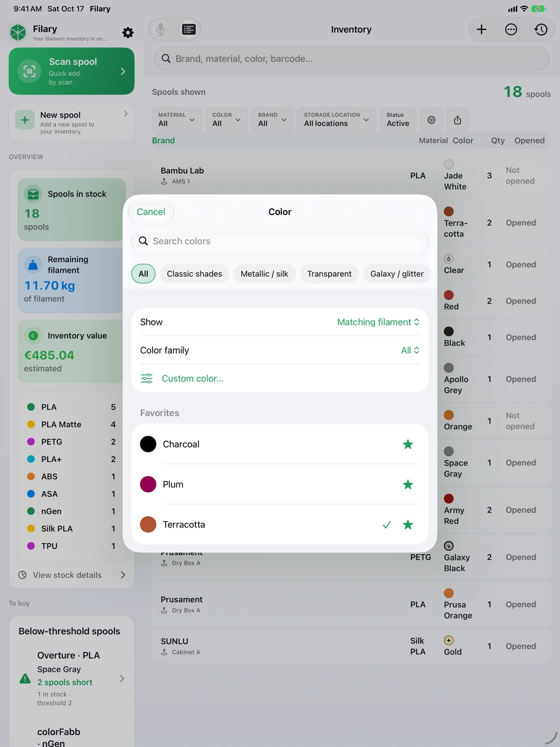The width and height of the screenshot is (560, 747).
Task: Tap the share export icon in filters
Action: coord(458,120)
